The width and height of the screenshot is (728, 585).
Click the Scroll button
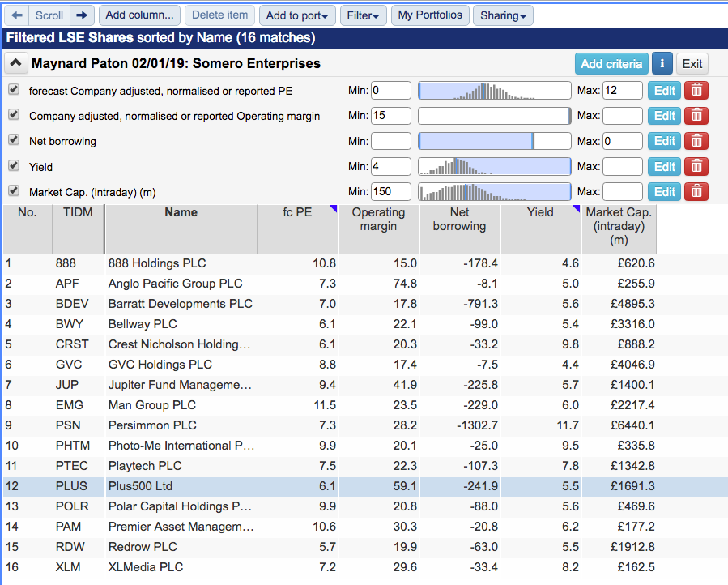49,15
